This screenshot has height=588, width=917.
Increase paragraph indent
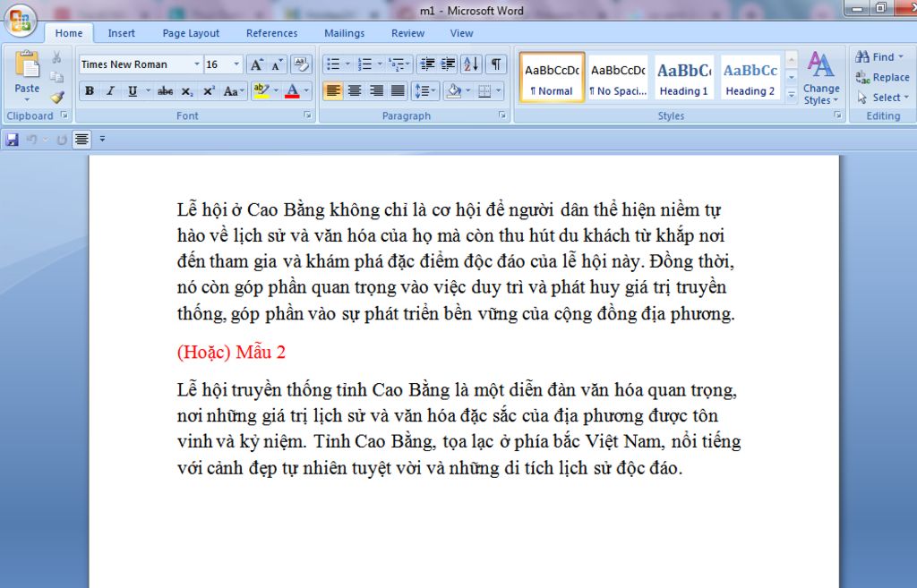(x=448, y=64)
